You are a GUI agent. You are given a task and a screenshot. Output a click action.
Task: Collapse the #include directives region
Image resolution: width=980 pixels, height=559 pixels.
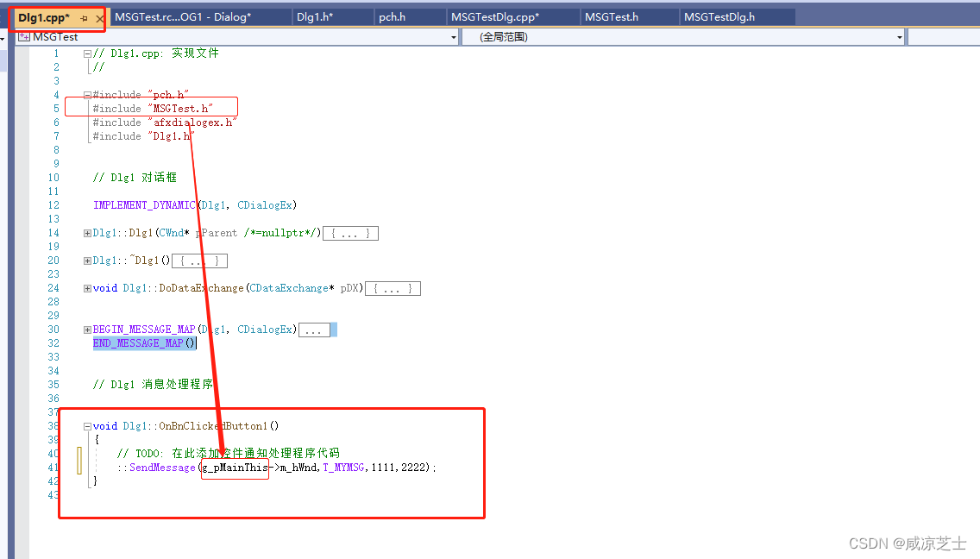[87, 95]
